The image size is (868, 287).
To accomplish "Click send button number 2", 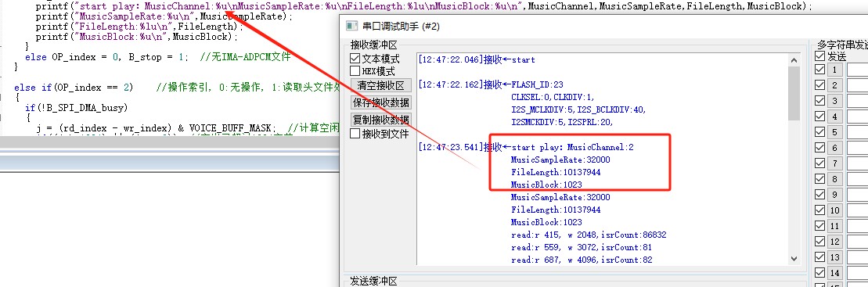I will pos(835,85).
